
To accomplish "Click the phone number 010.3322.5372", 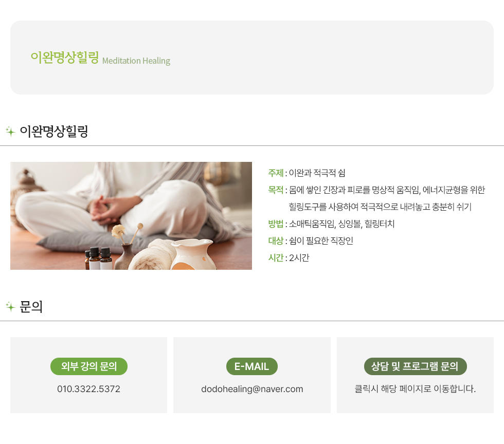I will pyautogui.click(x=88, y=389).
